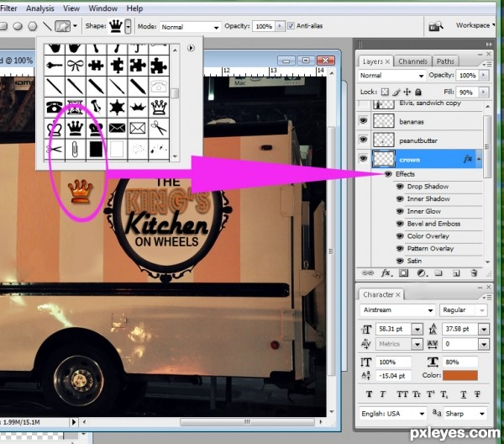Open the Window menu
The image size is (504, 444).
pos(102,8)
